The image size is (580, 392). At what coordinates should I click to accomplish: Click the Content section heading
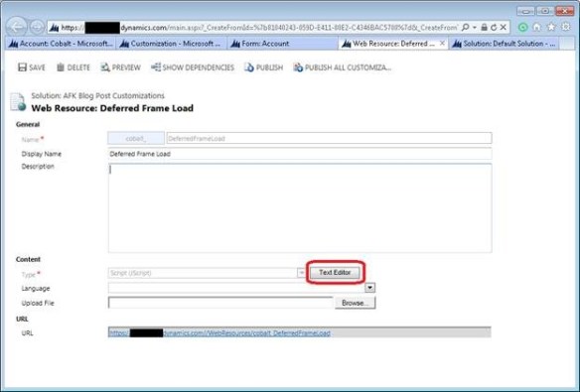pos(28,259)
